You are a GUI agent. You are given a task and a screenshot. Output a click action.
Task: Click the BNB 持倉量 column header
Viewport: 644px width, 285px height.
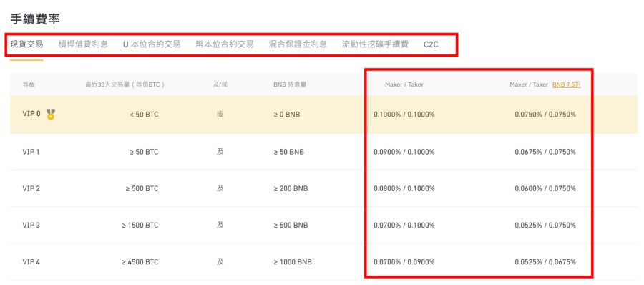[x=290, y=84]
